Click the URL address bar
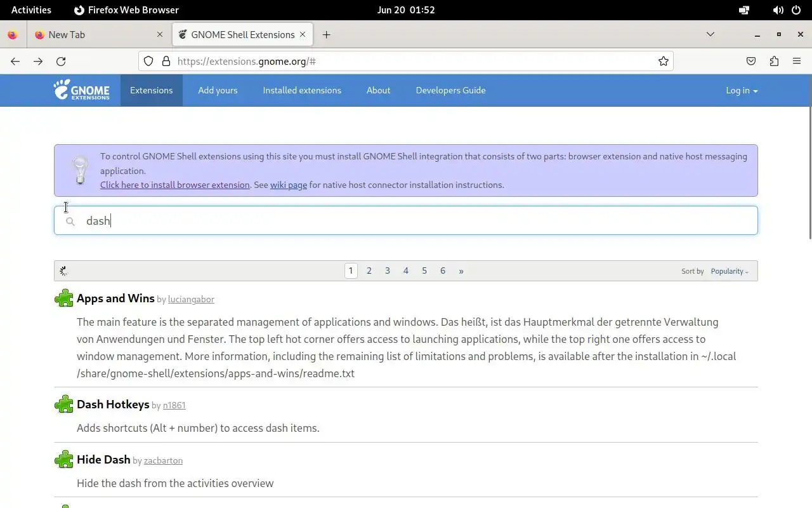This screenshot has height=508, width=812. pos(406,61)
